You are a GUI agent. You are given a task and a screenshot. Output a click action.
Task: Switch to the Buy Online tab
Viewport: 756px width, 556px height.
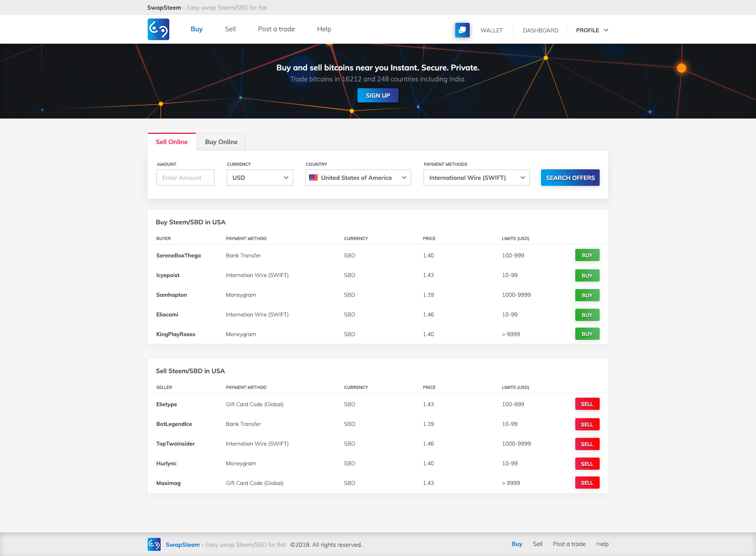pos(221,142)
